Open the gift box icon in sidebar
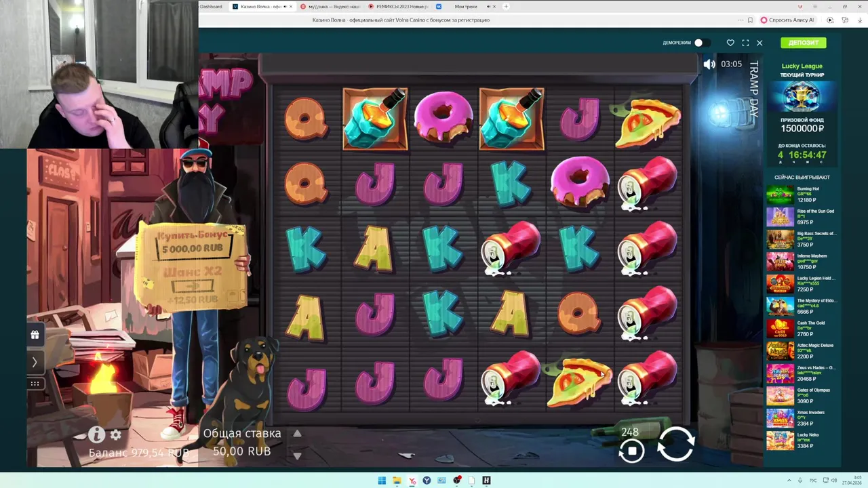The width and height of the screenshot is (868, 488). pos(35,334)
